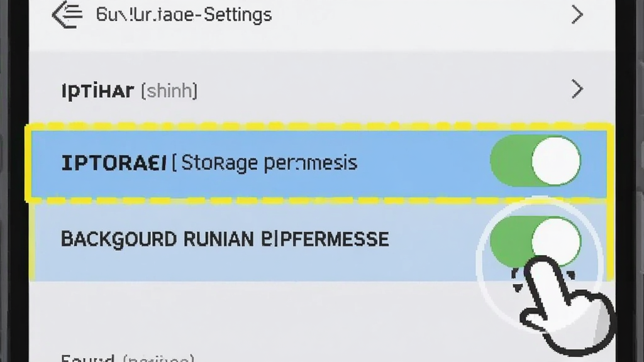Toggle the Storage permission switch
This screenshot has width=644, height=362.
[x=535, y=161]
